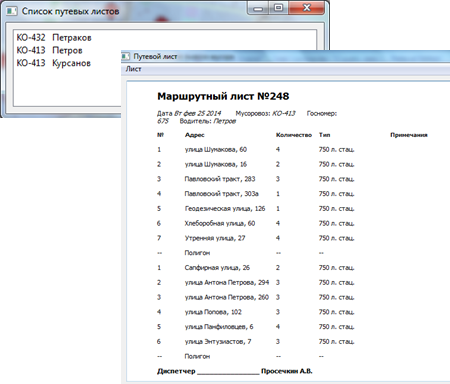This screenshot has width=450, height=384.
Task: Click the Путевой лист window title text
Action: (x=155, y=56)
